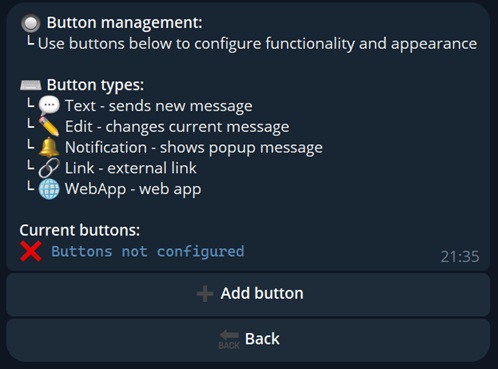Click the bell Notification emoji
The image size is (498, 369).
[49, 147]
